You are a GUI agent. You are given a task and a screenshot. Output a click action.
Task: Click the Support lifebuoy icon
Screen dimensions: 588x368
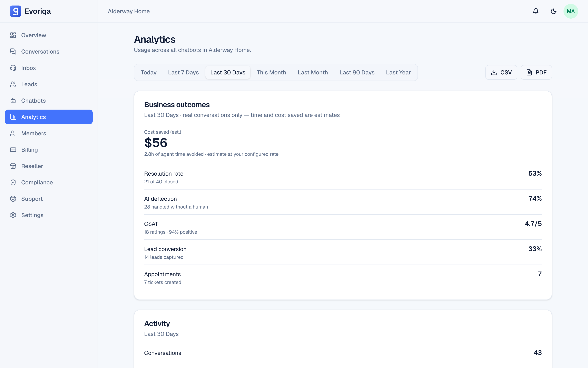pyautogui.click(x=13, y=199)
